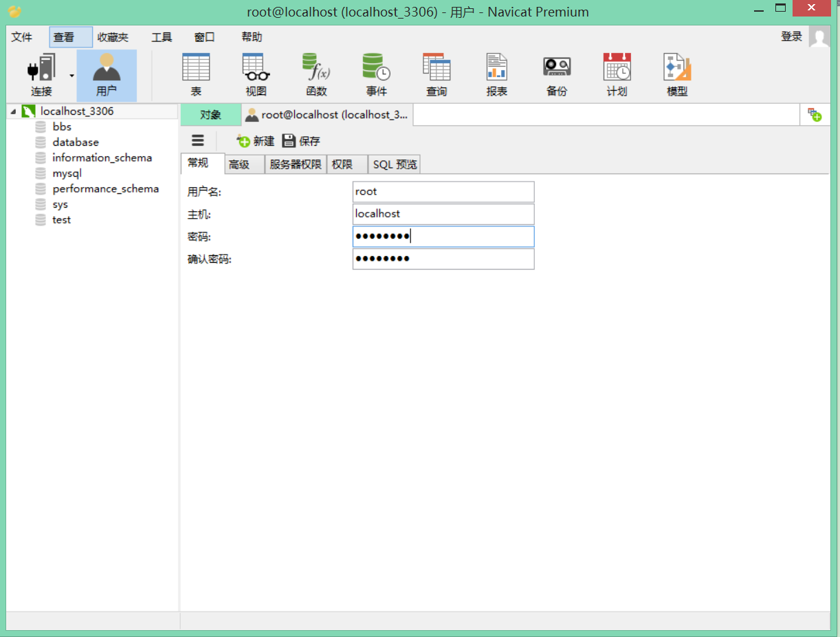Viewport: 840px width, 637px height.
Task: Select the mysql database in sidebar
Action: point(67,173)
